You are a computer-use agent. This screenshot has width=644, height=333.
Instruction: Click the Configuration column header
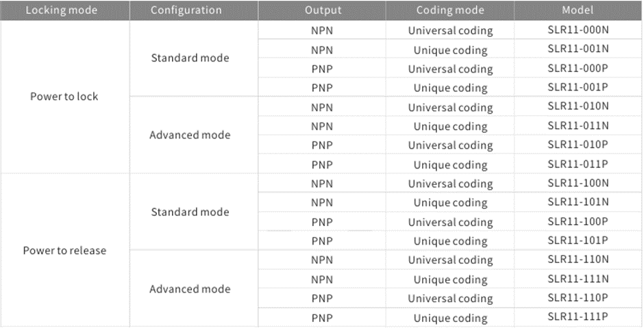click(186, 10)
